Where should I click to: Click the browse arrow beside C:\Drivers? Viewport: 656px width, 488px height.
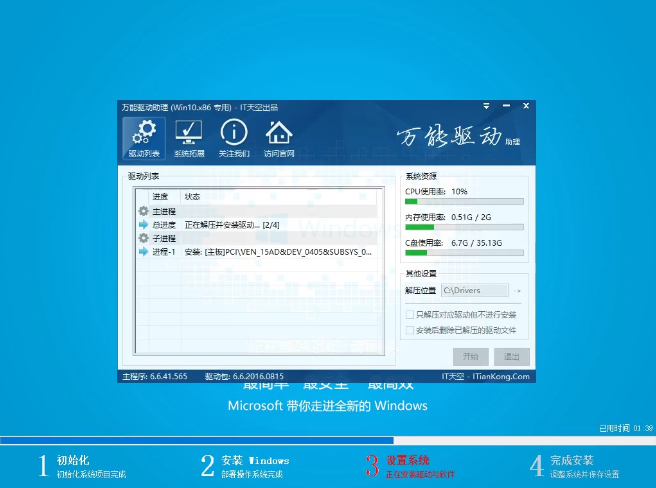(x=518, y=290)
